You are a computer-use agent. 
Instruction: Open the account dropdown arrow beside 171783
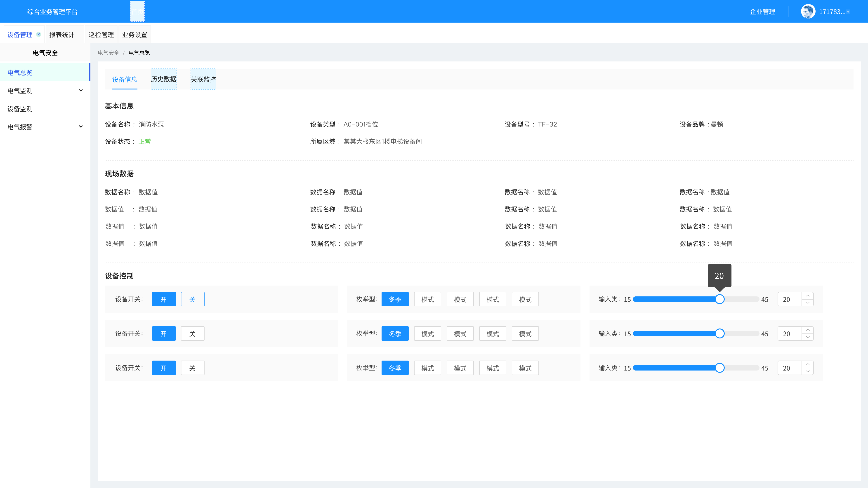848,12
